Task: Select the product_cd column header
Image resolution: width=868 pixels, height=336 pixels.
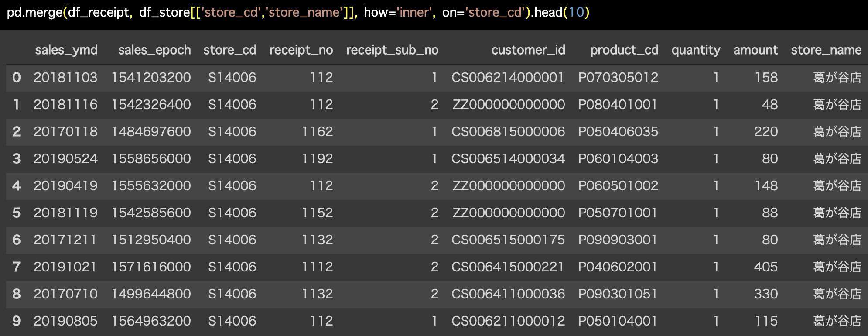Action: [x=624, y=50]
